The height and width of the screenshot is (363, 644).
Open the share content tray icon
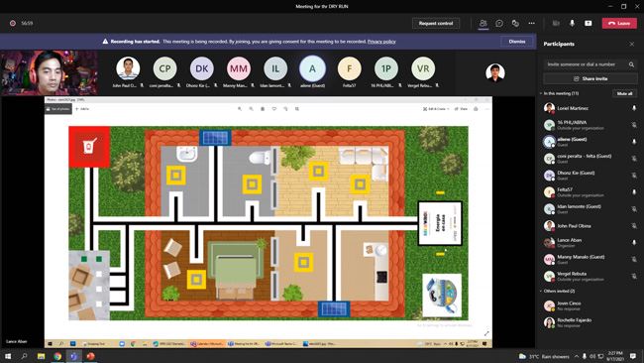589,24
